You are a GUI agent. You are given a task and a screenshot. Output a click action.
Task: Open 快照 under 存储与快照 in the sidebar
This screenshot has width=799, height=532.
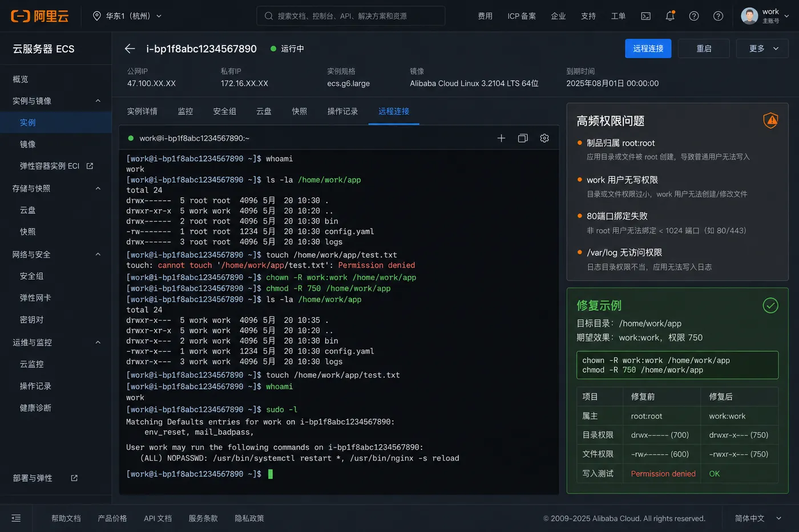click(28, 232)
